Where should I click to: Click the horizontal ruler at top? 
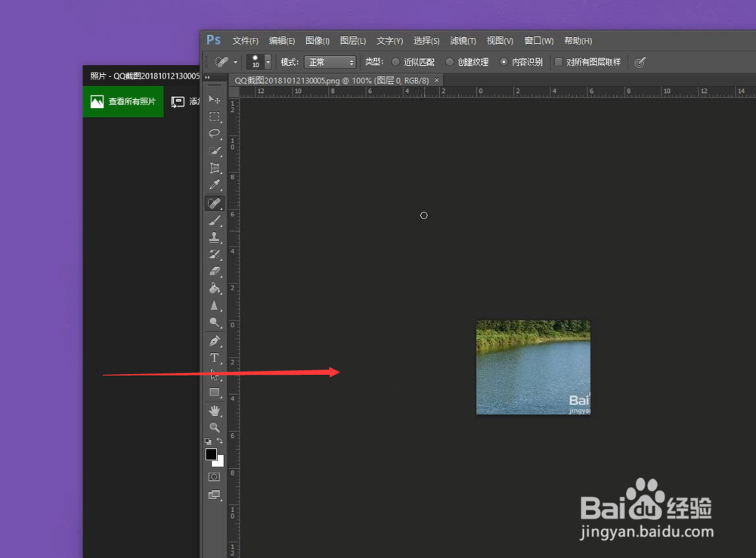pos(497,91)
